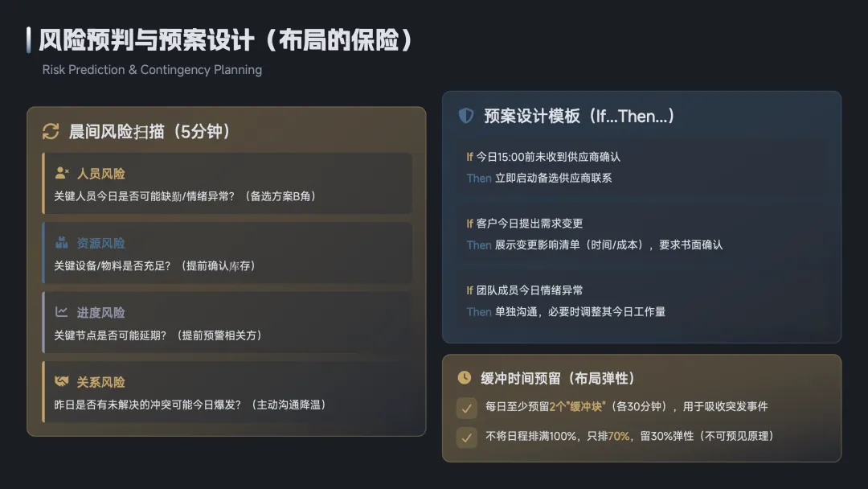Select the 资源风险 card text

coord(154,265)
